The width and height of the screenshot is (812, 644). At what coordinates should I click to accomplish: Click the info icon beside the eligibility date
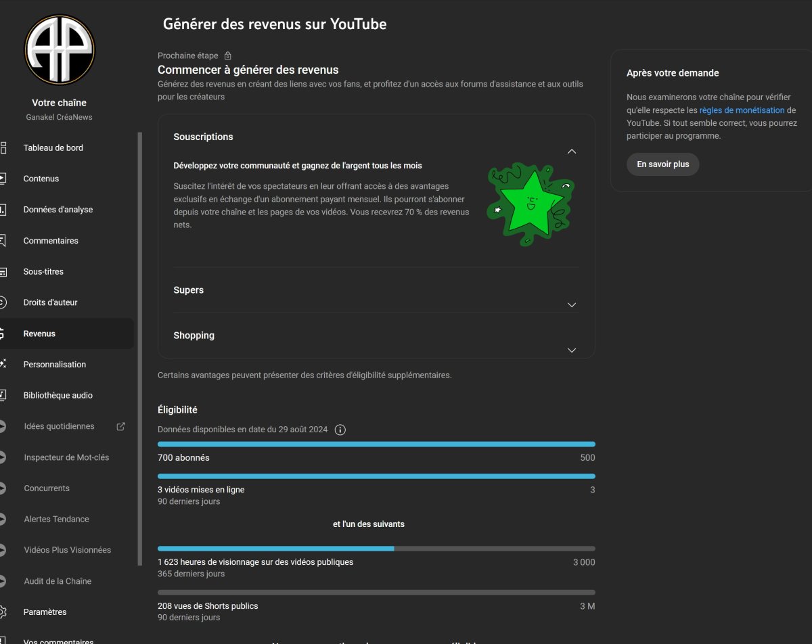[340, 430]
